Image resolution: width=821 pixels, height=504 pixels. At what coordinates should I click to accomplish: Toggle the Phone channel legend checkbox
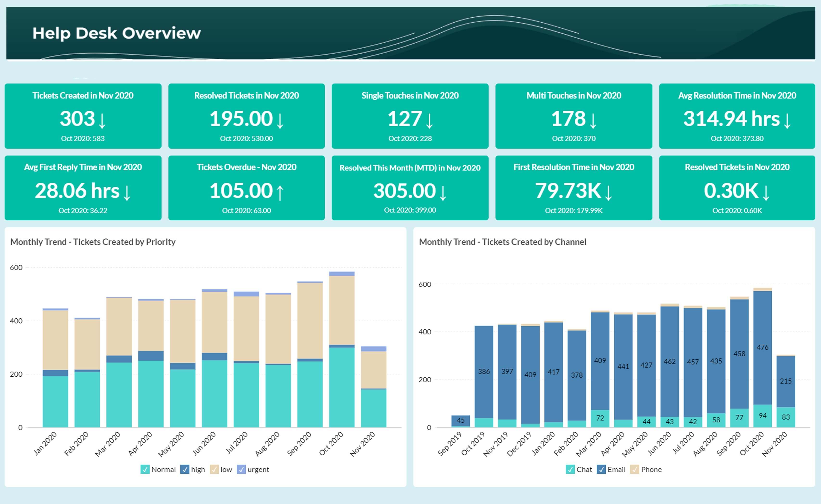coord(634,469)
